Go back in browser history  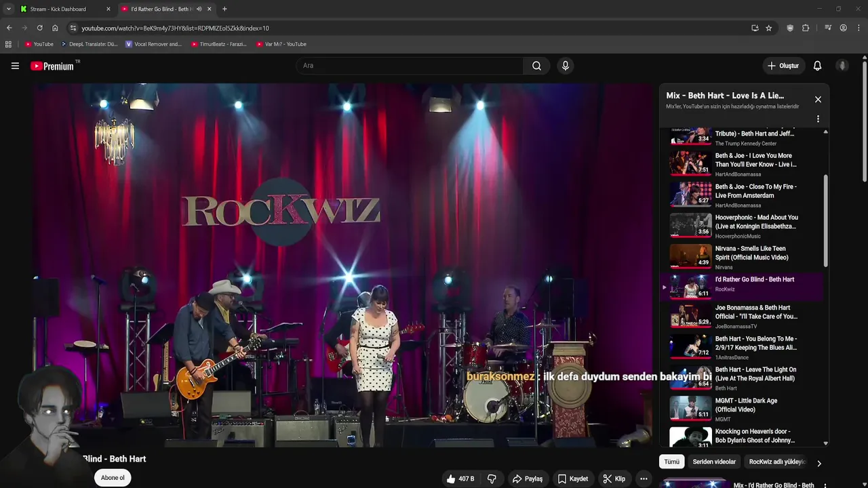click(9, 28)
